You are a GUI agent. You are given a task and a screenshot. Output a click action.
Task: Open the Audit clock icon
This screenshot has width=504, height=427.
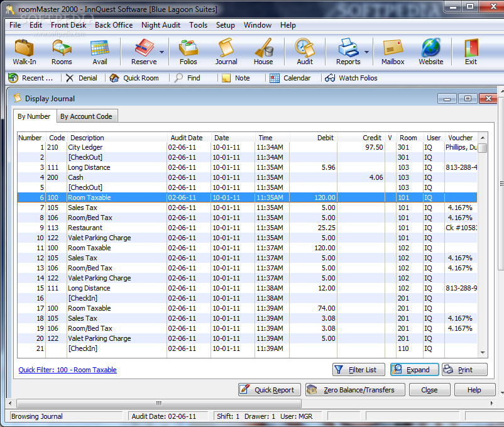click(305, 52)
